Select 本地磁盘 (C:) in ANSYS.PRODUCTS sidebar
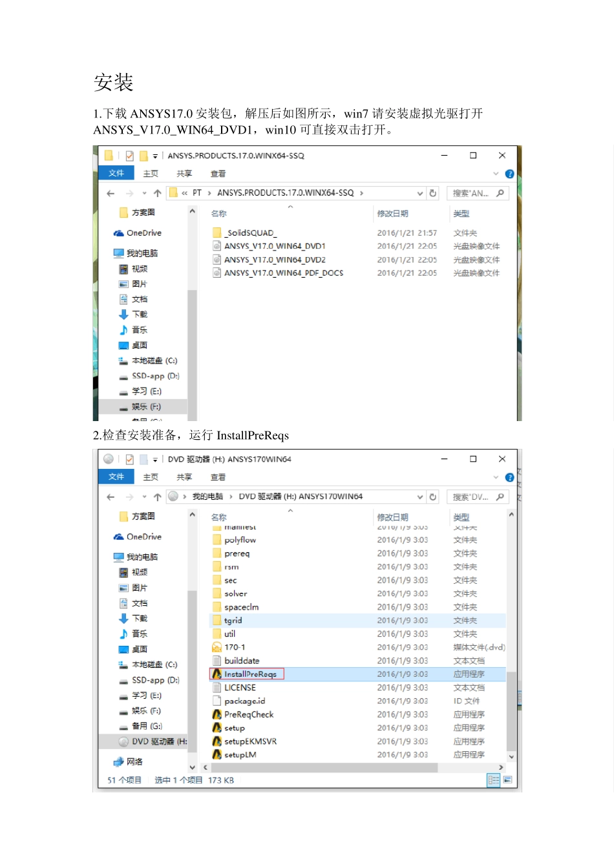The height and width of the screenshot is (868, 614). [148, 361]
